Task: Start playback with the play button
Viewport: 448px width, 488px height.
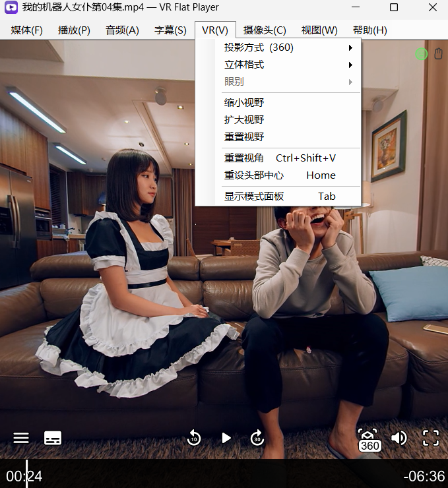Action: tap(226, 438)
